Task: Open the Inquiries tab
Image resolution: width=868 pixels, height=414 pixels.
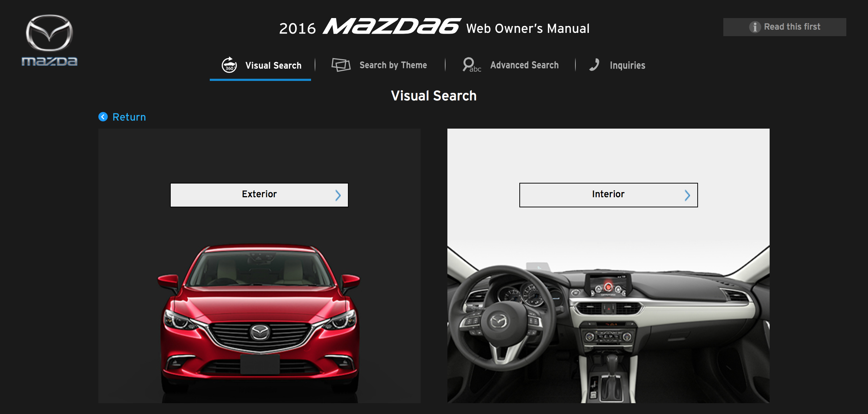Action: coord(627,65)
